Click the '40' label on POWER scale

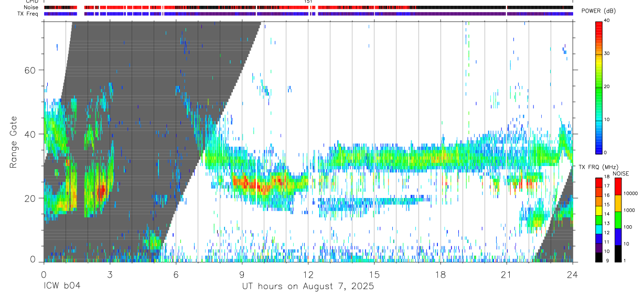(x=607, y=21)
